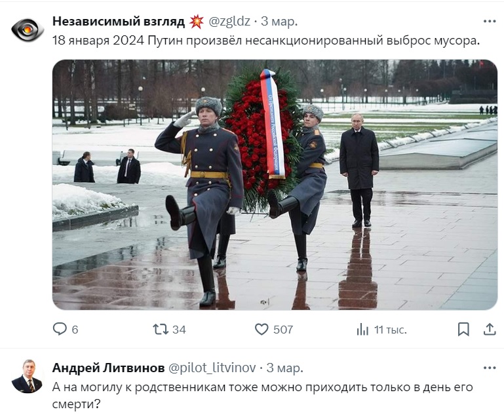The height and width of the screenshot is (420, 504).
Task: Open Андрей Литвинов's profile avatar
Action: [x=28, y=376]
